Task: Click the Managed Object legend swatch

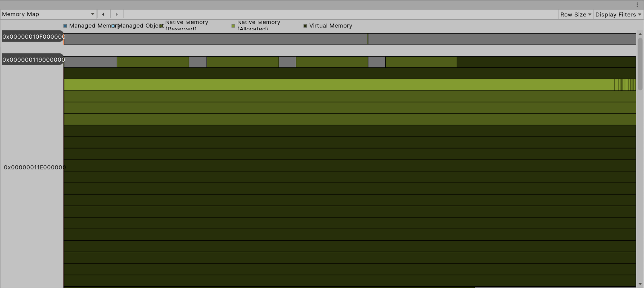Action: [113, 26]
